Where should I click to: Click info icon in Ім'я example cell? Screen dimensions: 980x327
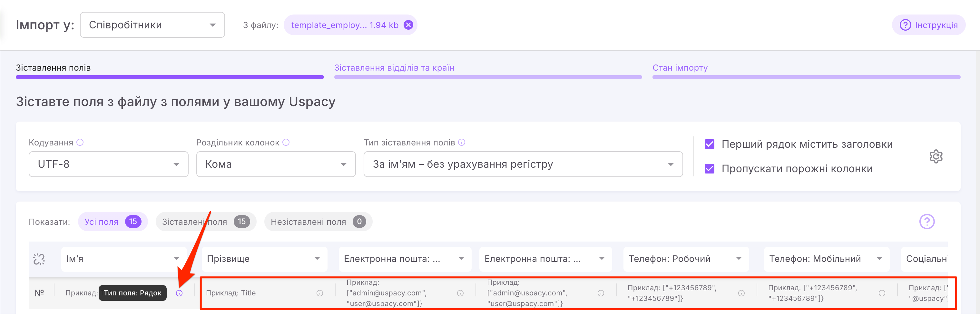pos(179,293)
